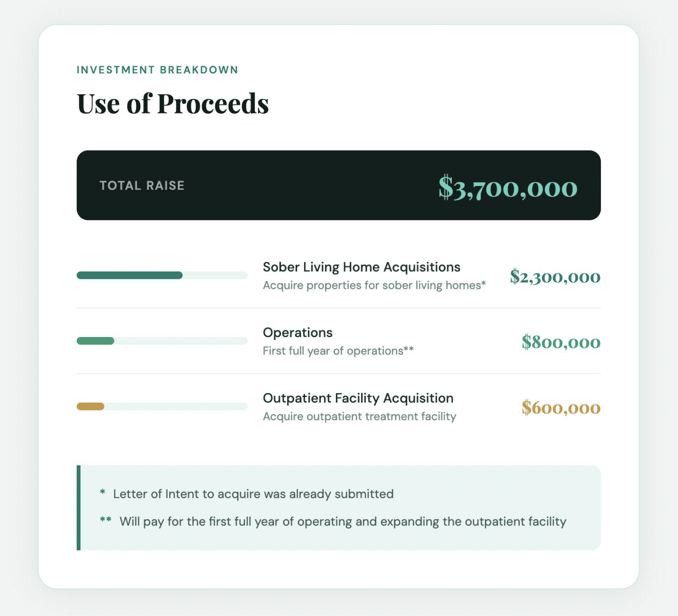Image resolution: width=678 pixels, height=616 pixels.
Task: Click the "Use of Proceeds" heading
Action: point(173,104)
